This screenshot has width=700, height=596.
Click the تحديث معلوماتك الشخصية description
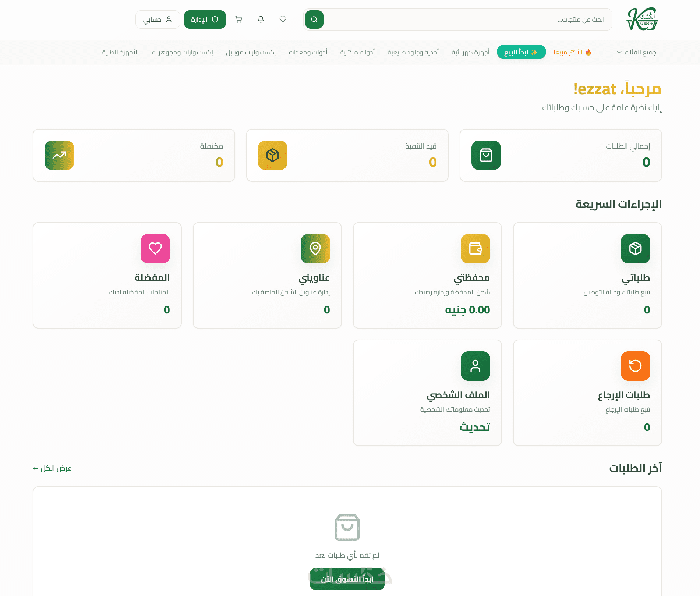[x=455, y=409]
